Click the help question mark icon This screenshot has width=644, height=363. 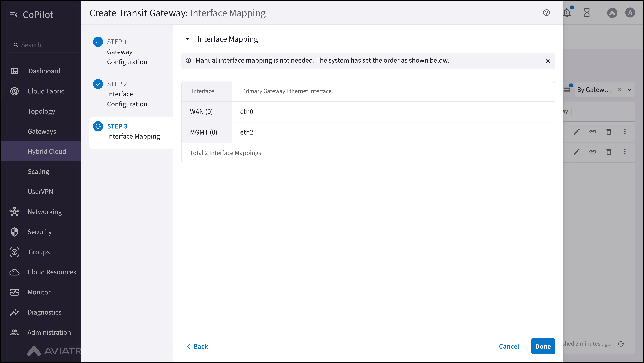546,13
